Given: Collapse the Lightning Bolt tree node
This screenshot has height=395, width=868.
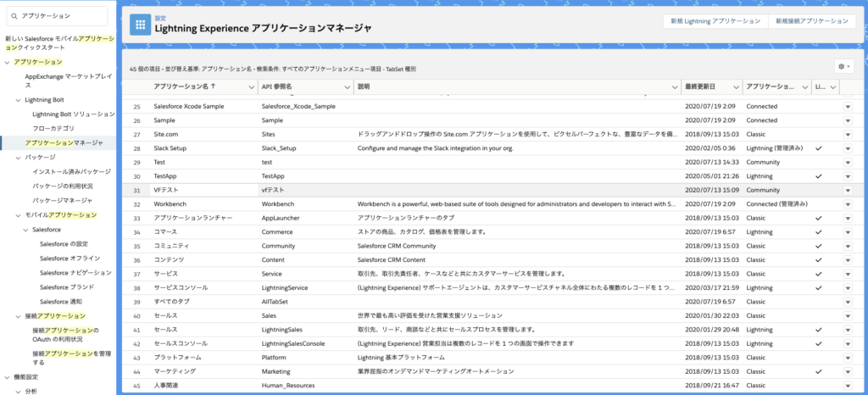Looking at the screenshot, I should (x=18, y=100).
